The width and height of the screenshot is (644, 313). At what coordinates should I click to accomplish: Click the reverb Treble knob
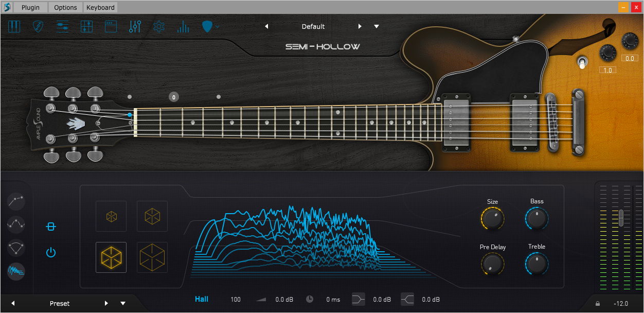pos(536,264)
